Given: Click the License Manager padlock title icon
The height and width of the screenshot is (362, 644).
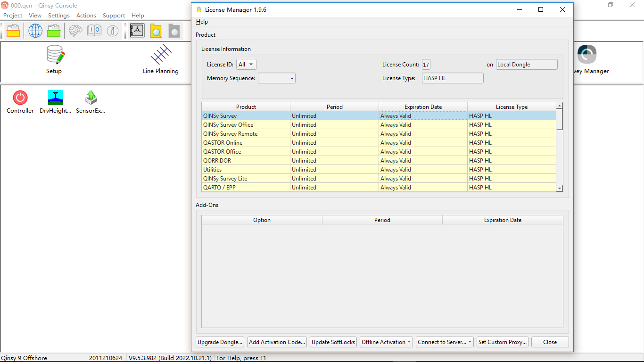Looking at the screenshot, I should (x=199, y=9).
